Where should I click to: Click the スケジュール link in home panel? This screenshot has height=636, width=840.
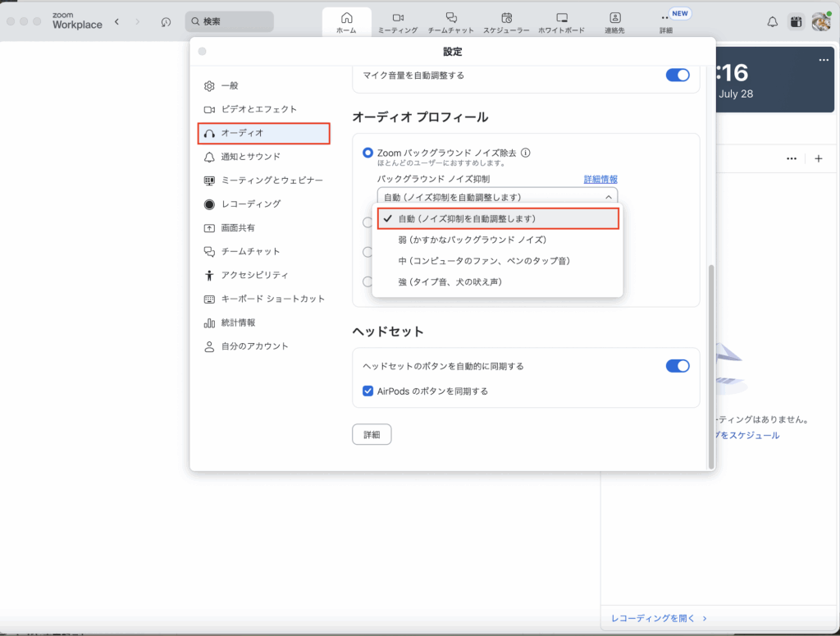point(748,436)
